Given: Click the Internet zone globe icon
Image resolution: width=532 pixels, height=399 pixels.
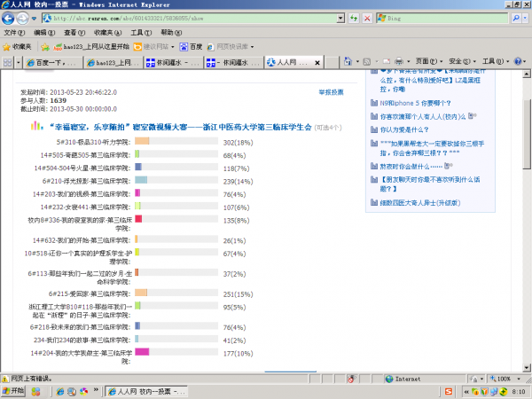Looking at the screenshot, I should click(x=389, y=379).
